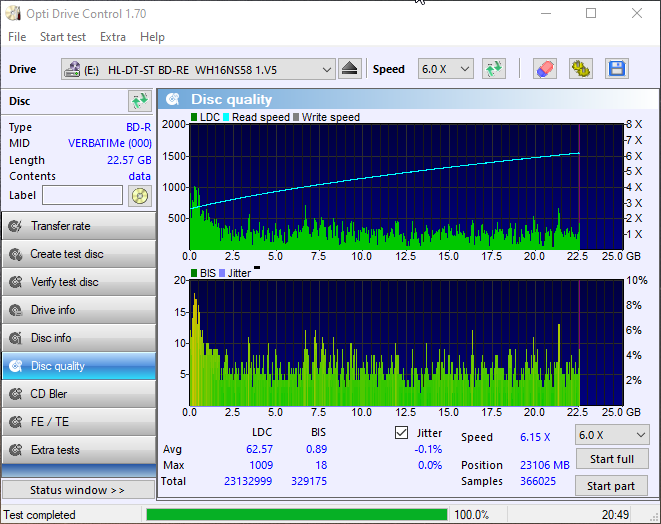Click the refresh speed icon beside Speed dropdown
661x524 pixels.
click(x=493, y=69)
